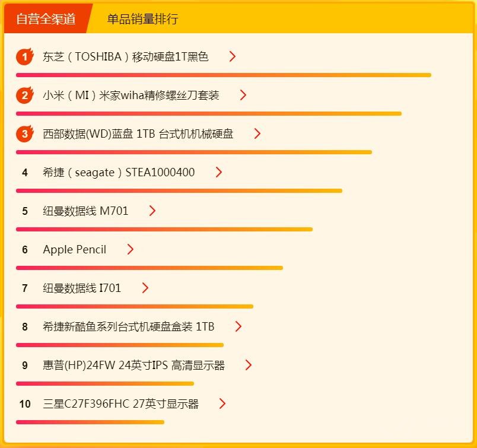Click chevron after 惠普 24FW 显示器
The height and width of the screenshot is (448, 477).
[x=249, y=365]
